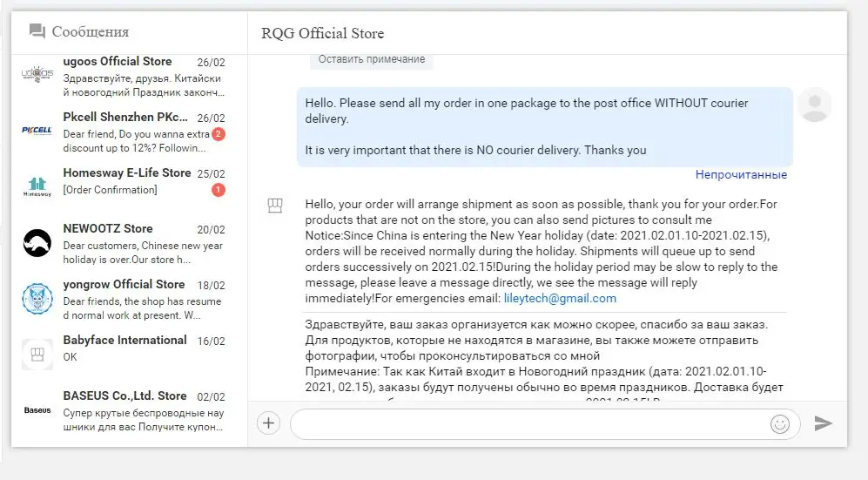Click the Оставить примечание button
This screenshot has width=868, height=480.
click(372, 59)
